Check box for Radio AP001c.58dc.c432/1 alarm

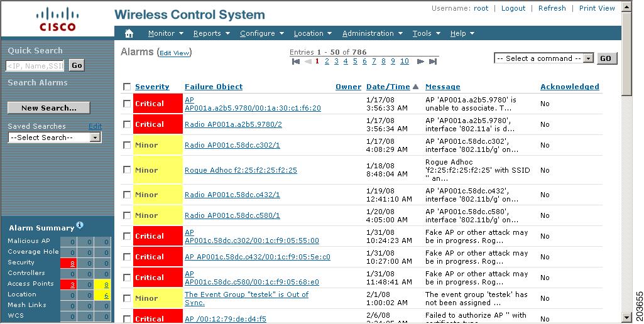coord(127,195)
